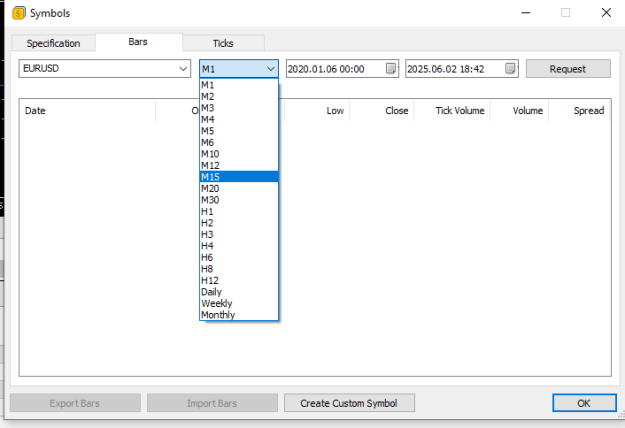Click the Tick Volume column header
The image size is (625, 428).
(452, 110)
